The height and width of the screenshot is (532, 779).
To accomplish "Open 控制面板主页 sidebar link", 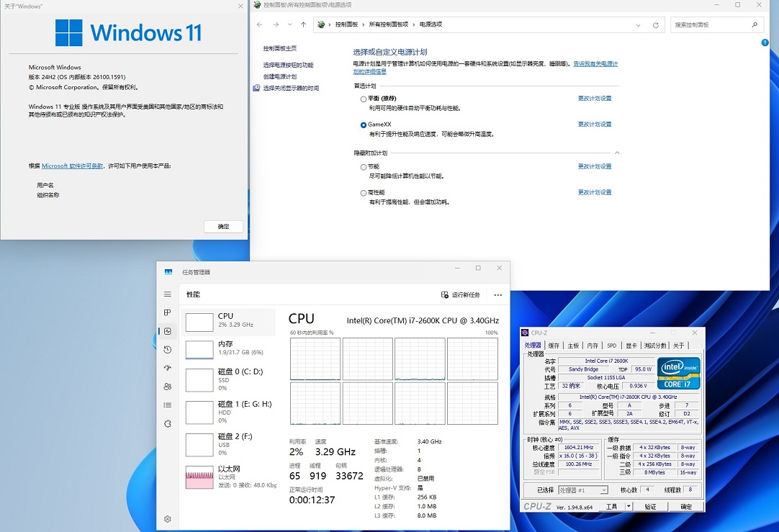I will click(x=279, y=48).
